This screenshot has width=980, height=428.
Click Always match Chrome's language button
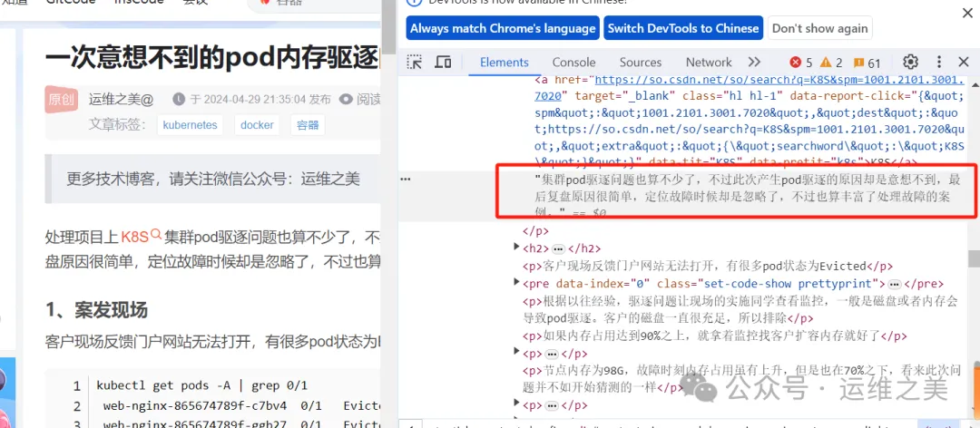point(503,28)
